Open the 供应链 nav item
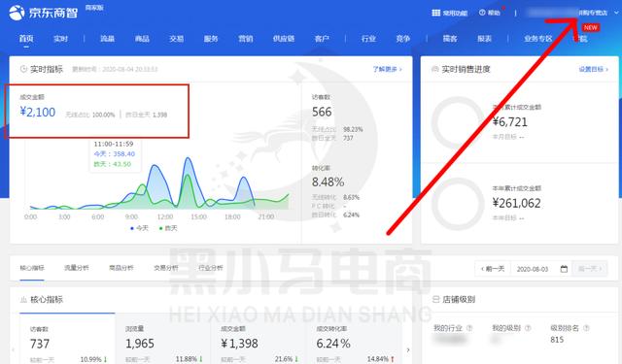Image resolution: width=622 pixels, height=364 pixels. point(284,39)
